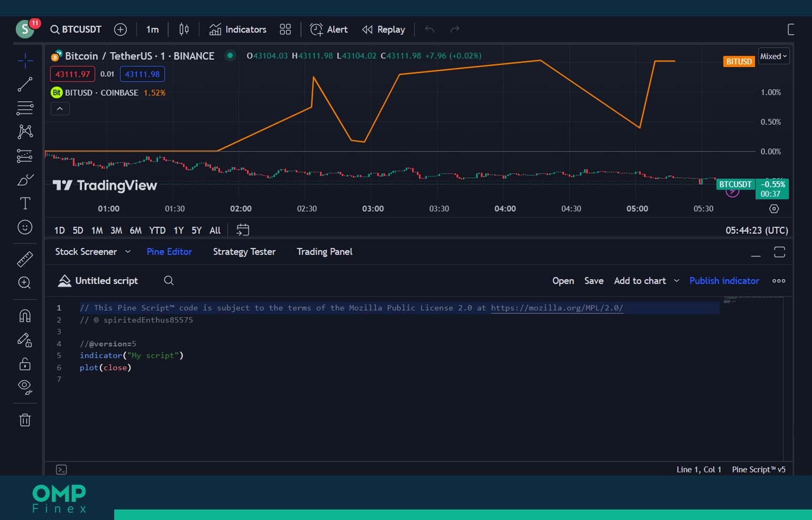This screenshot has height=520, width=812.
Task: Set the time range to 1D
Action: (60, 230)
